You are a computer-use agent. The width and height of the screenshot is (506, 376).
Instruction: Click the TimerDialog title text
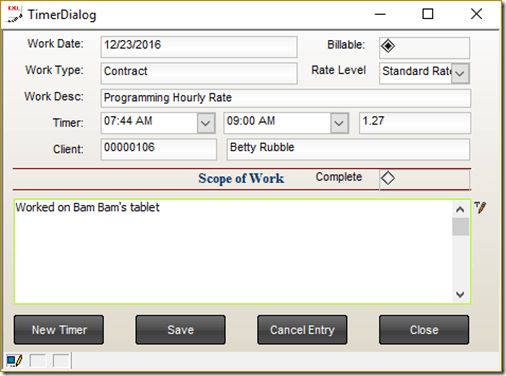pos(62,15)
